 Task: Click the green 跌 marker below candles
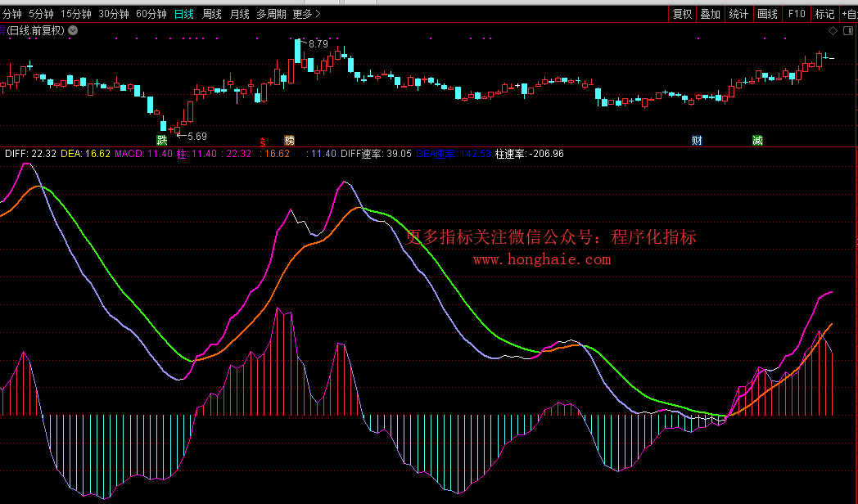pyautogui.click(x=162, y=140)
